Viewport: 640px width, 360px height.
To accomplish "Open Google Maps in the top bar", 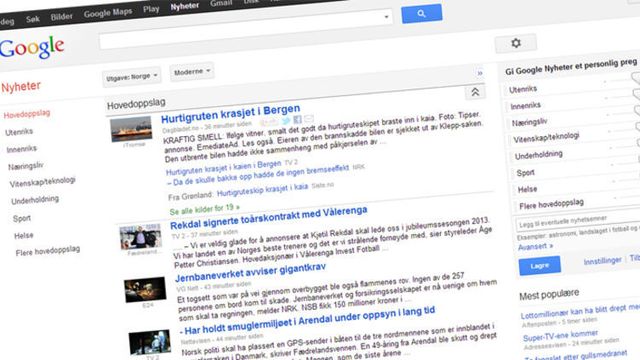I will pos(108,13).
